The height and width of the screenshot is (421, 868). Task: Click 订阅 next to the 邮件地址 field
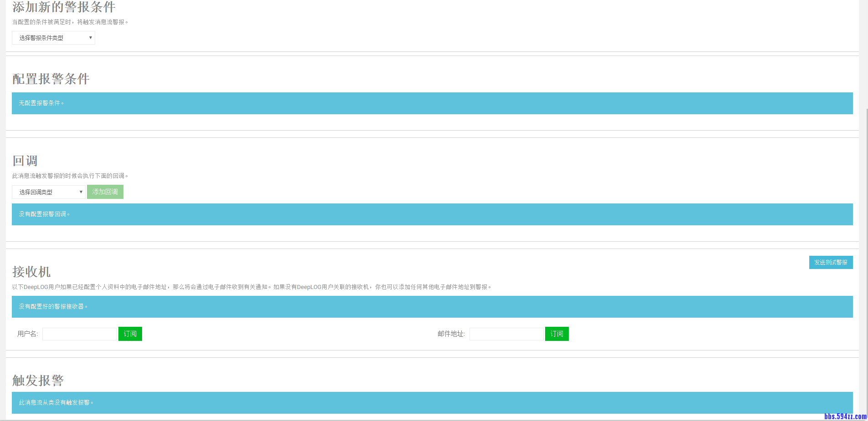click(557, 334)
